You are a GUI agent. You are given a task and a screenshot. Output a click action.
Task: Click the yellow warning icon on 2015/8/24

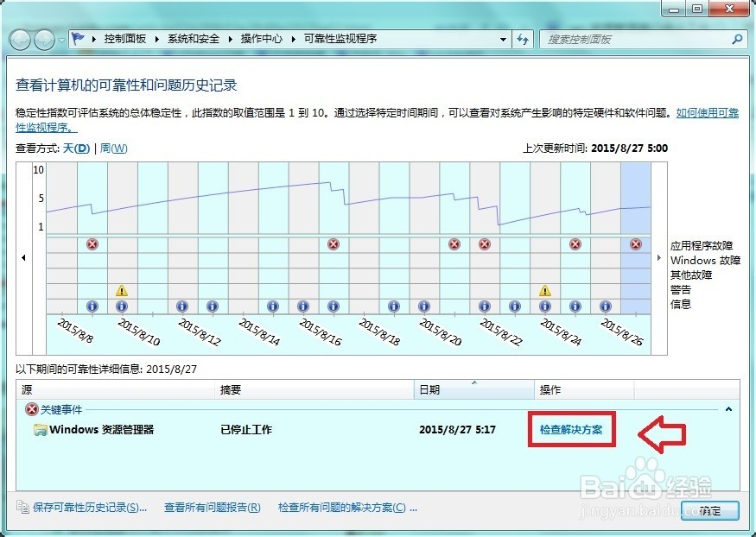point(545,290)
